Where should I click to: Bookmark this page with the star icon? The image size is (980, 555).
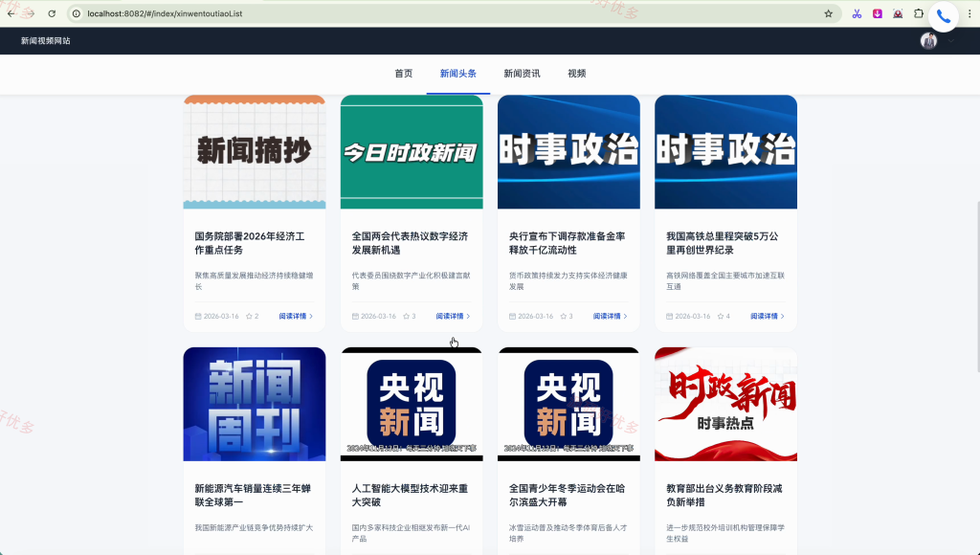[828, 13]
